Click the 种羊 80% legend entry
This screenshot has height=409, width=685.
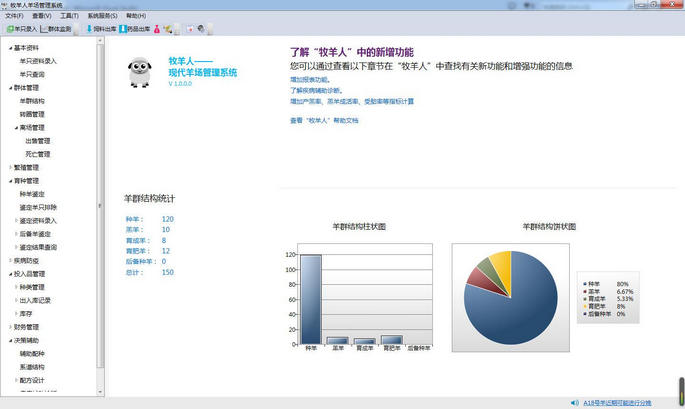point(606,284)
